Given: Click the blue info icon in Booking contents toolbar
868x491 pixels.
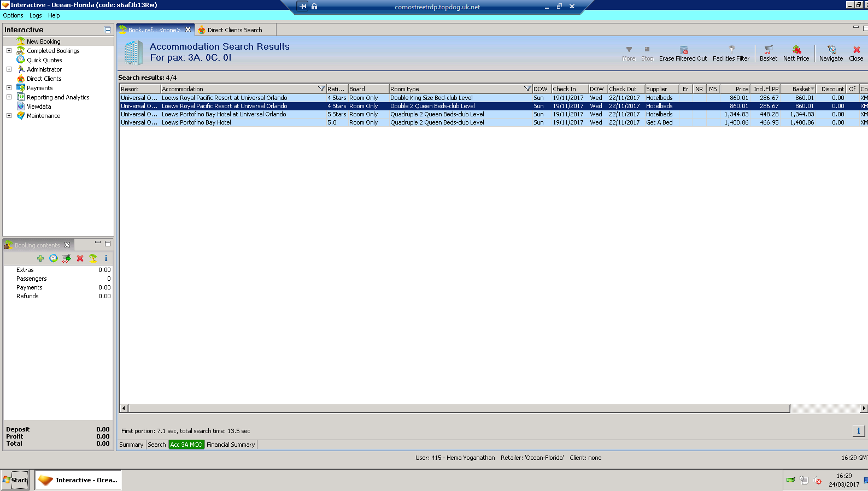Looking at the screenshot, I should click(106, 258).
